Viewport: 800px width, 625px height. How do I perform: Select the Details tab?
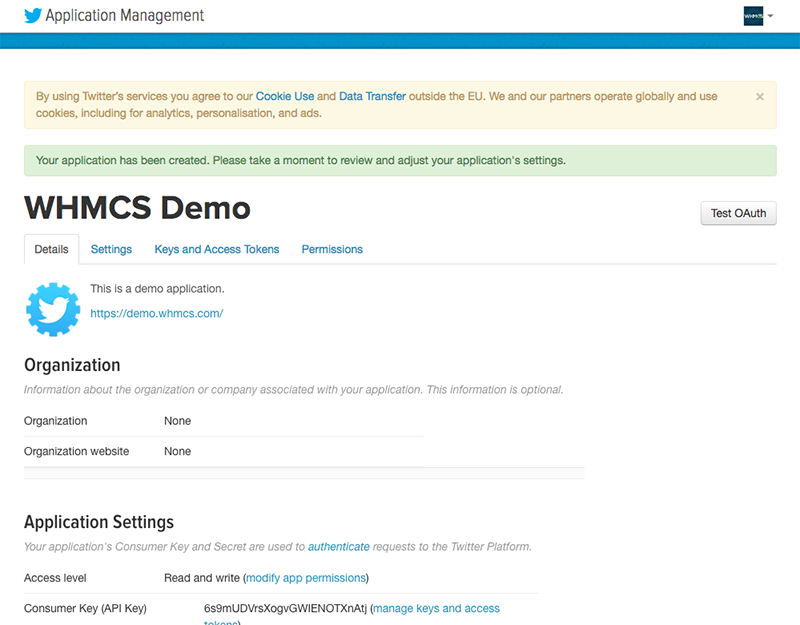[52, 249]
